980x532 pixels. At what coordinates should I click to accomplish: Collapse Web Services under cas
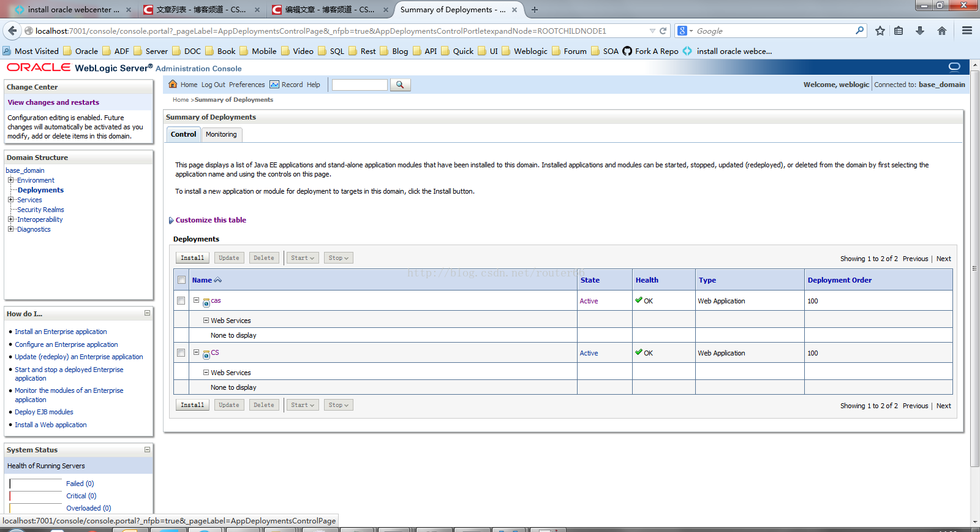[206, 321]
